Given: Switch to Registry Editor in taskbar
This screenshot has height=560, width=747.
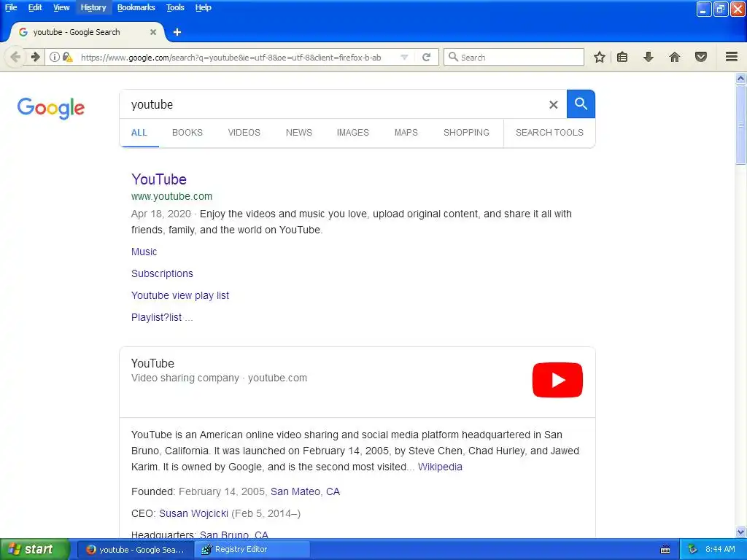Looking at the screenshot, I should point(252,550).
